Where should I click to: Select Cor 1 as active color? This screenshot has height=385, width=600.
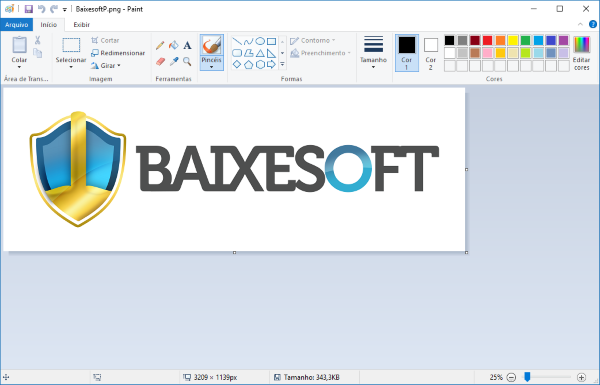406,53
